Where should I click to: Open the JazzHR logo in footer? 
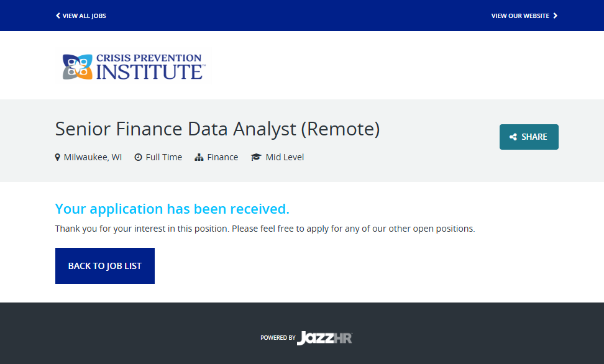(x=324, y=338)
